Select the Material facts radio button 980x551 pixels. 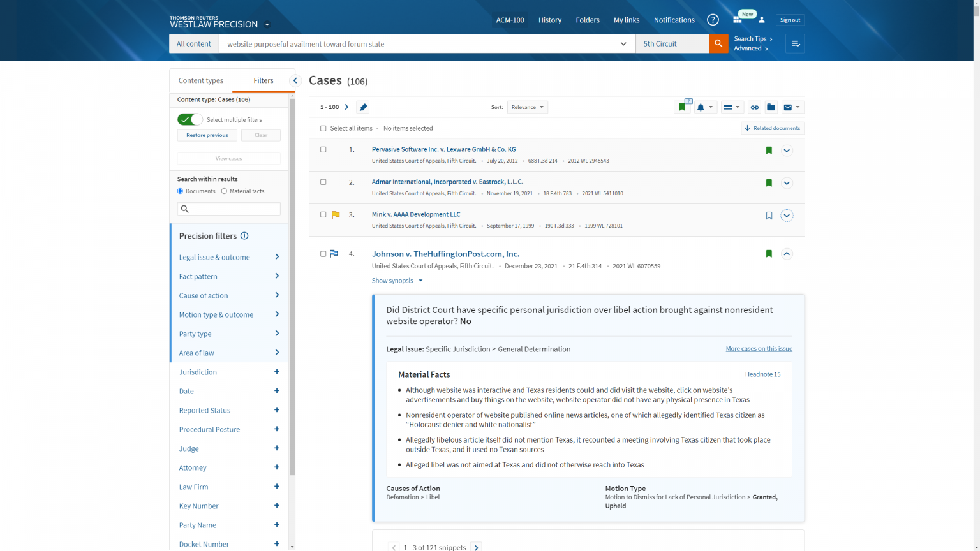[x=224, y=191]
